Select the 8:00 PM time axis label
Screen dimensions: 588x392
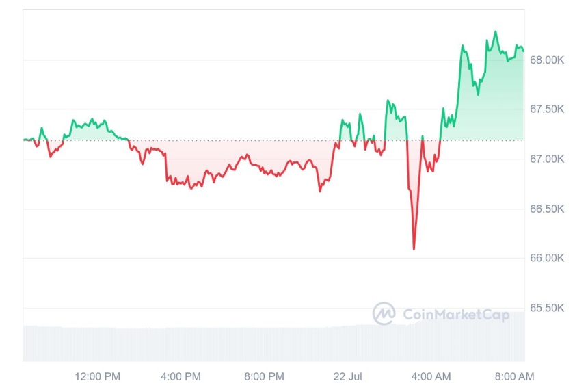coord(264,376)
